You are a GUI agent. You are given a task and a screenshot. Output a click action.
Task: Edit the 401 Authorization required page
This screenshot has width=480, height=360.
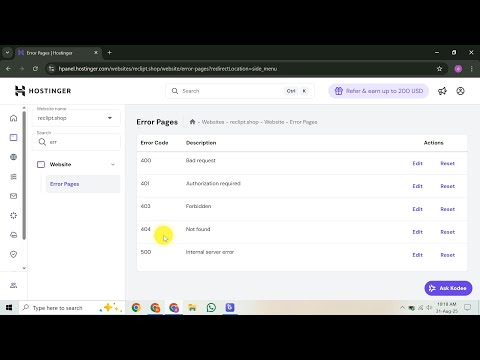[x=417, y=186]
